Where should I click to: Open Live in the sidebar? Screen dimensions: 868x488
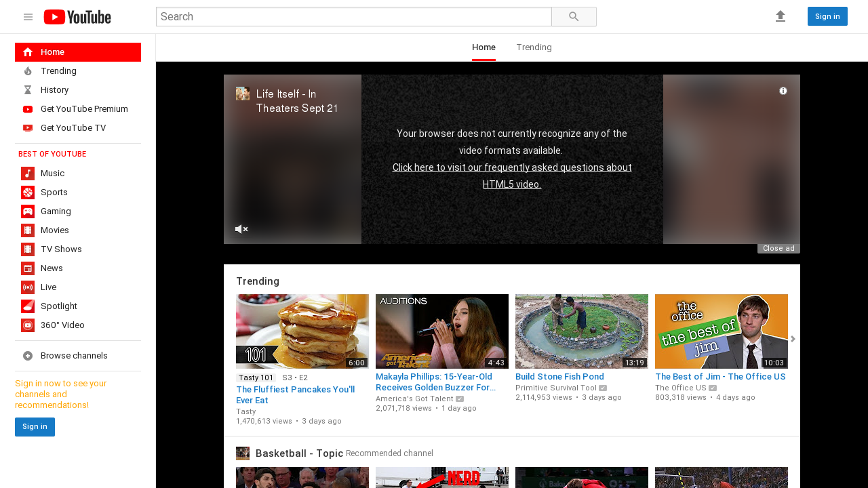coord(78,287)
